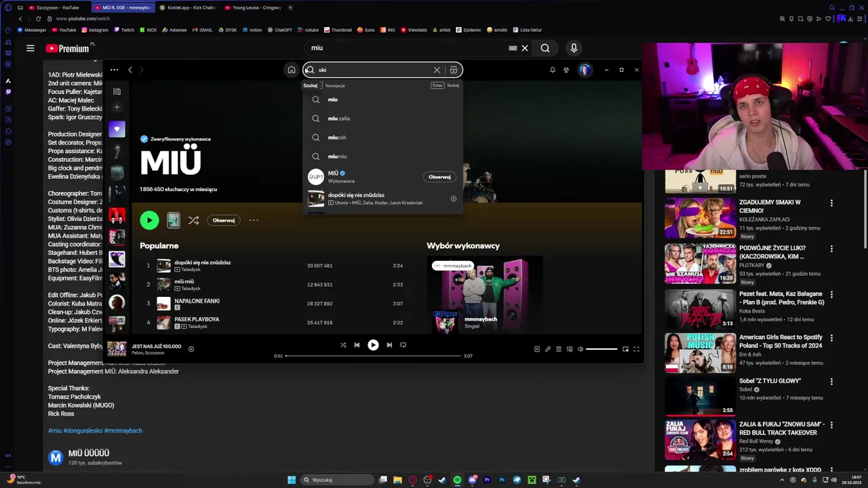
Task: Open more options dots for MIÜ artist
Action: [x=254, y=220]
